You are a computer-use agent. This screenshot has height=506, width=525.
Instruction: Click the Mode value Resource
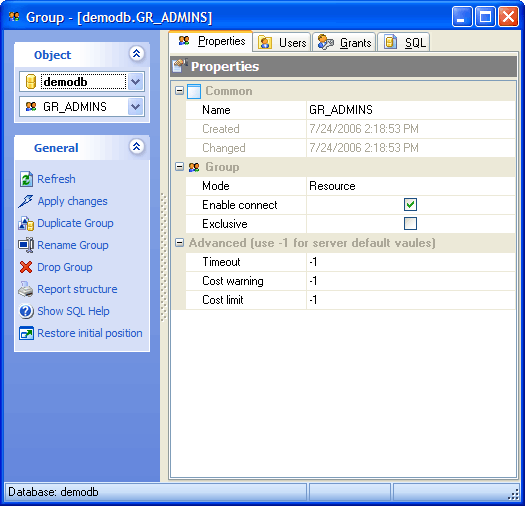pyautogui.click(x=411, y=186)
